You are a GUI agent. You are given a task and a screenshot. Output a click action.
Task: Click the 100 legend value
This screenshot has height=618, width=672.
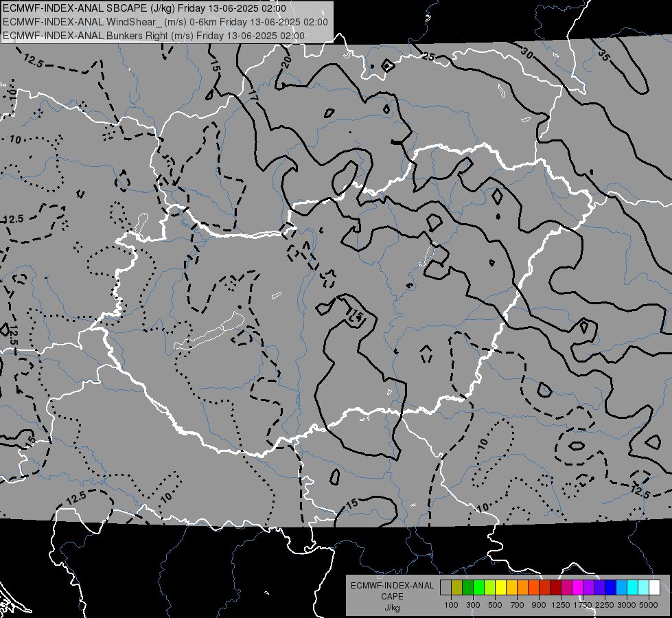(451, 605)
